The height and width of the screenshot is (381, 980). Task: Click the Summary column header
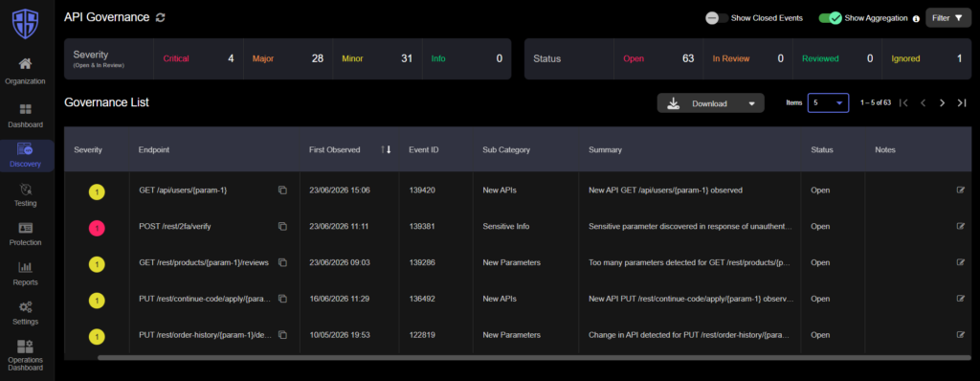click(605, 150)
